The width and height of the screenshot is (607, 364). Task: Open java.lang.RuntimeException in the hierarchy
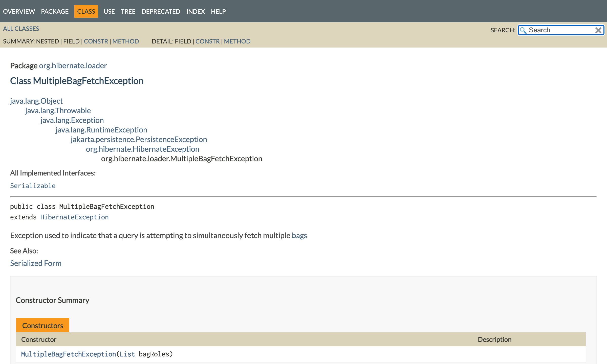[x=101, y=130]
